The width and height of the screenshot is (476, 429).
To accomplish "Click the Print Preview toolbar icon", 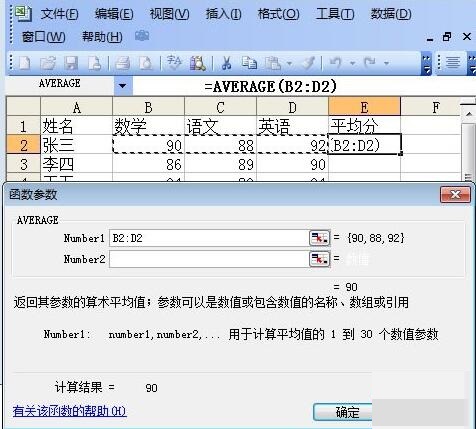I will [x=146, y=63].
